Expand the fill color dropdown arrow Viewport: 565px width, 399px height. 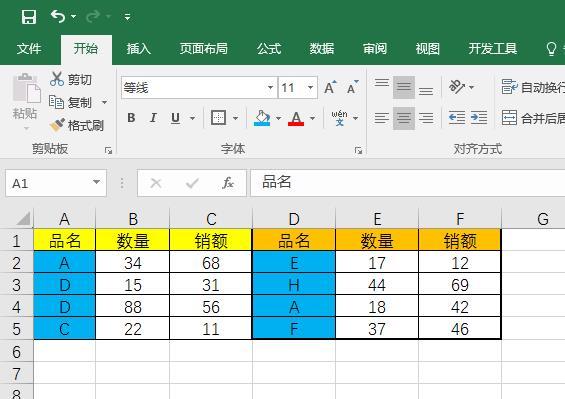tap(279, 118)
